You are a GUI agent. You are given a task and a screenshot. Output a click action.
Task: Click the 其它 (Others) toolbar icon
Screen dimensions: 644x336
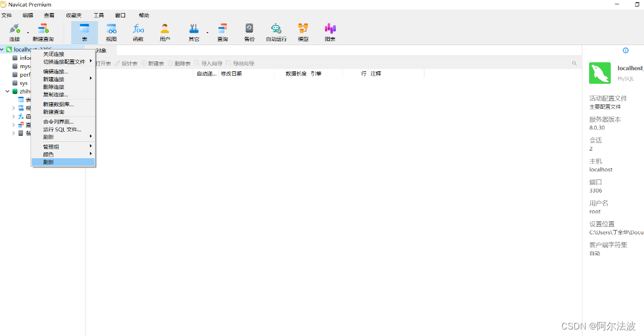tap(194, 29)
